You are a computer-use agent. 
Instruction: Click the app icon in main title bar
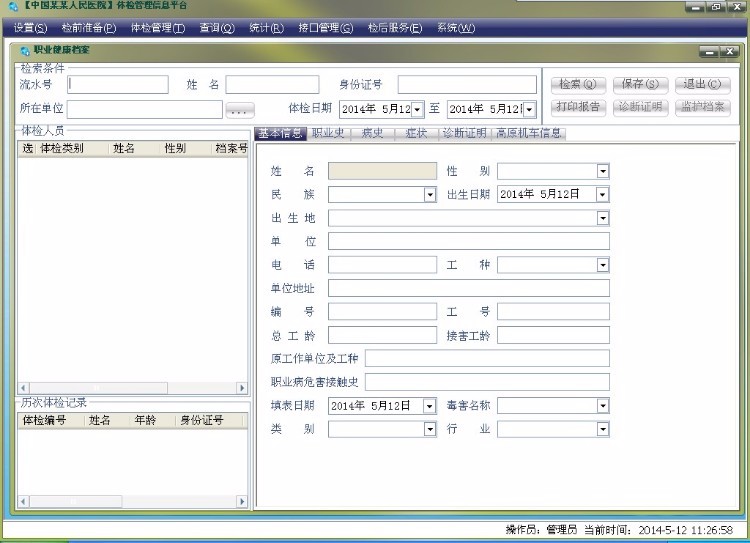pyautogui.click(x=11, y=7)
